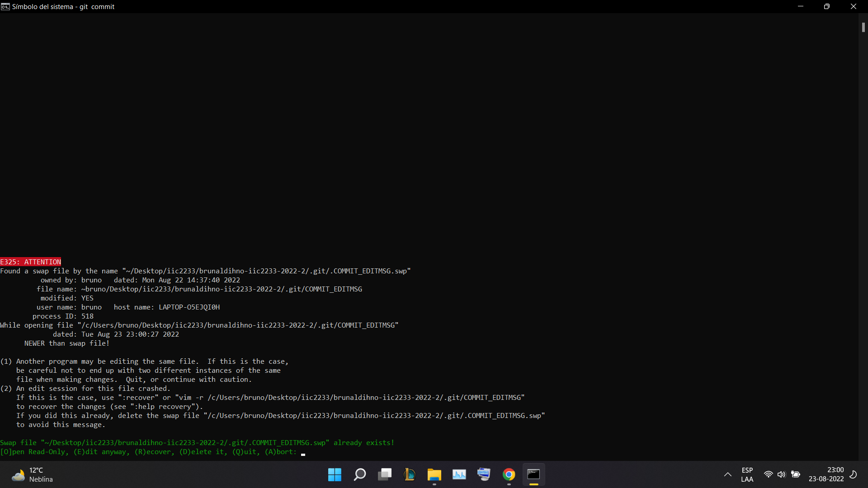The image size is (868, 488).
Task: Open File Explorer from the taskbar
Action: (x=434, y=474)
